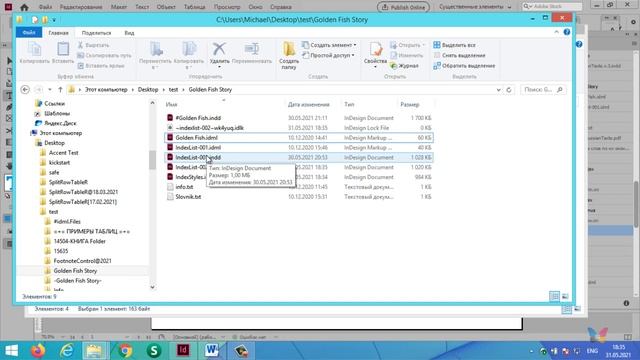
Task: Click the Paste icon in the ribbon
Action: 63,49
